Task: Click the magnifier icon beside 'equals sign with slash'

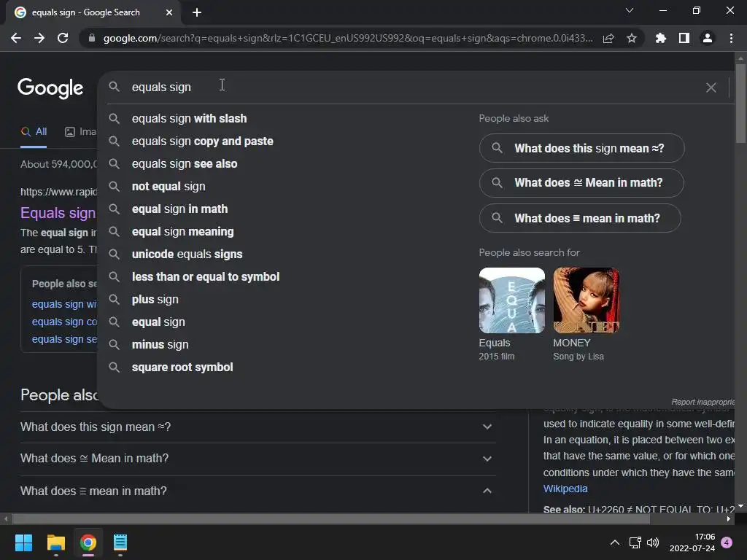Action: tap(114, 119)
